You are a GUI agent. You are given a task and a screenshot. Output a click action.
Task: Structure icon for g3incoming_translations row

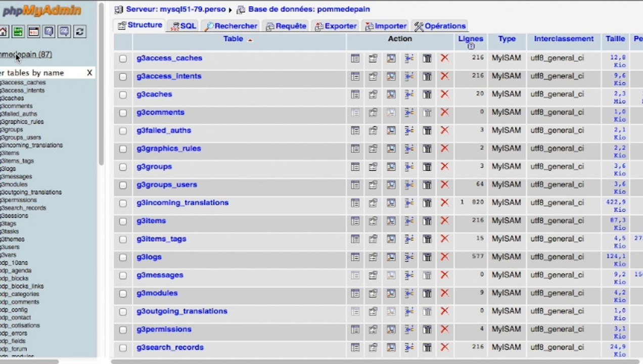point(373,203)
